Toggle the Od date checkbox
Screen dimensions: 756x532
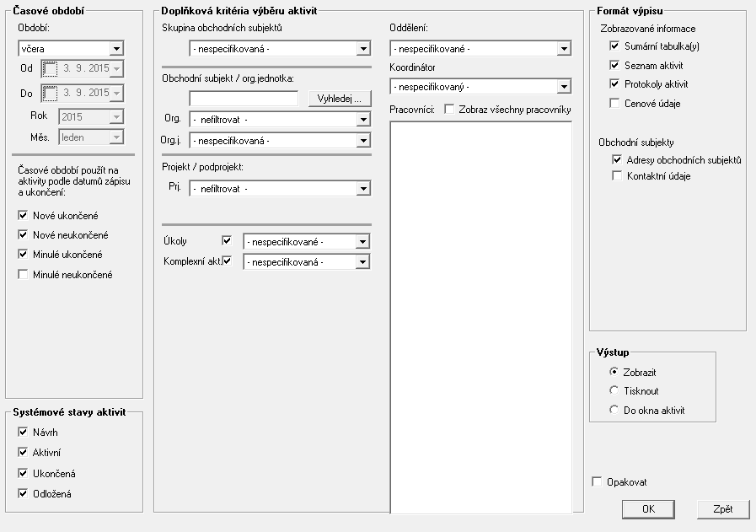tap(50, 68)
